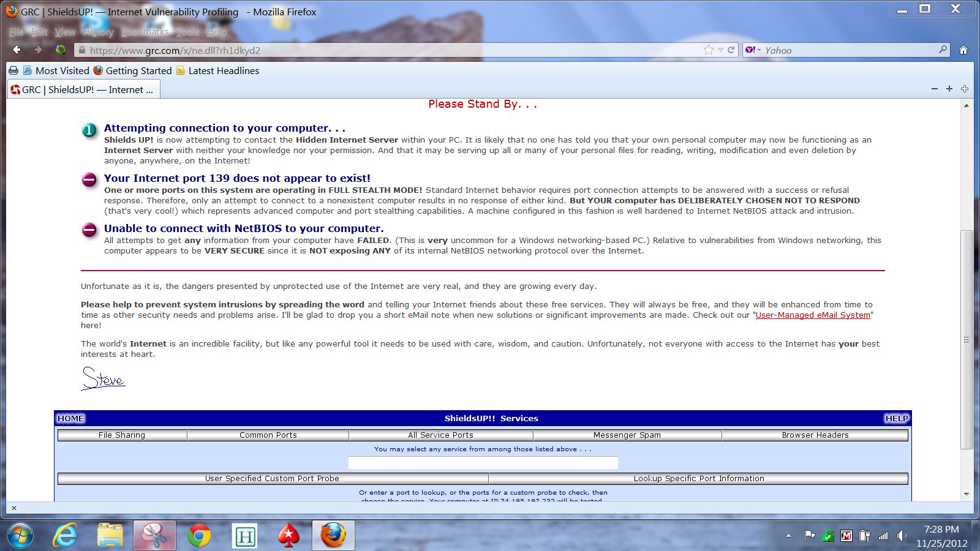This screenshot has height=551, width=980.
Task: Run the Messenger Spam test
Action: pos(627,435)
